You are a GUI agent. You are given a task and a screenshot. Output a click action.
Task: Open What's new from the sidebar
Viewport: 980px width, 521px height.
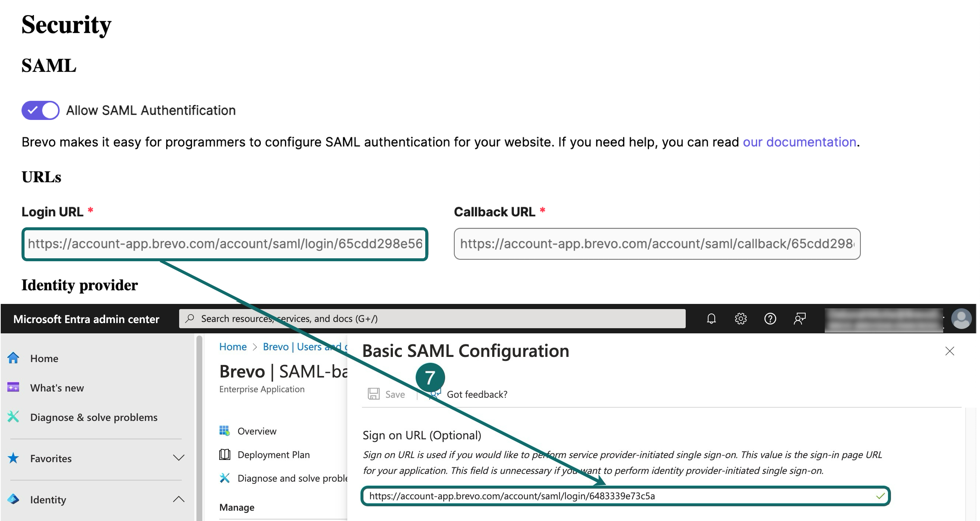tap(57, 388)
